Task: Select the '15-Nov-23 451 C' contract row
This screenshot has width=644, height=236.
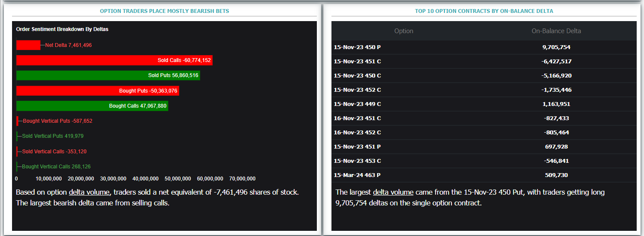Action: 484,62
